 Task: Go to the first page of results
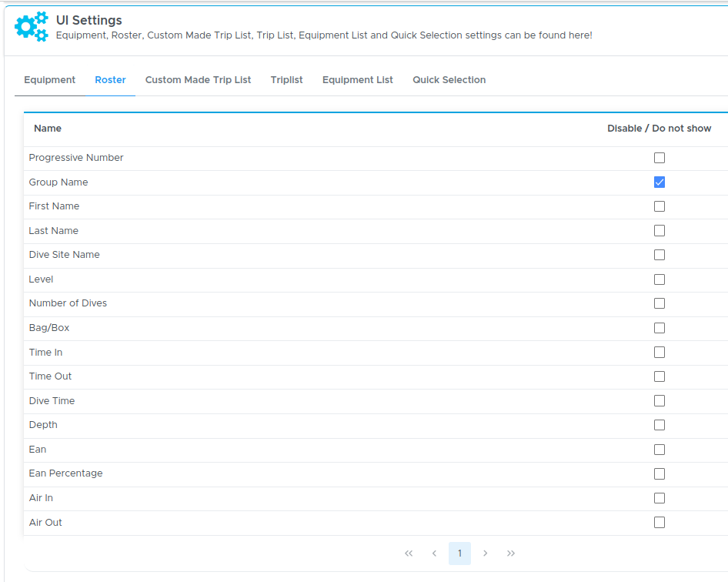tap(409, 554)
